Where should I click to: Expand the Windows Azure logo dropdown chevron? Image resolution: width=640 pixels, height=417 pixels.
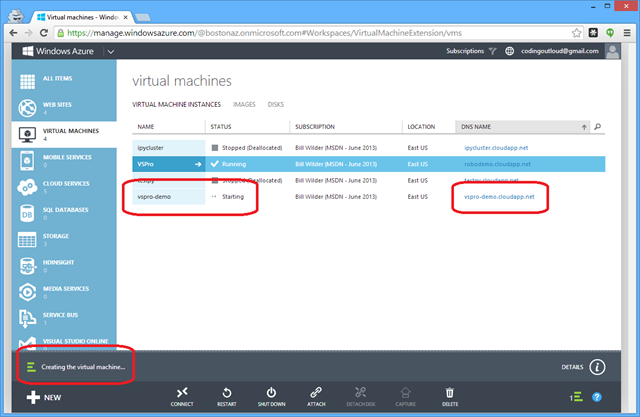pos(110,50)
